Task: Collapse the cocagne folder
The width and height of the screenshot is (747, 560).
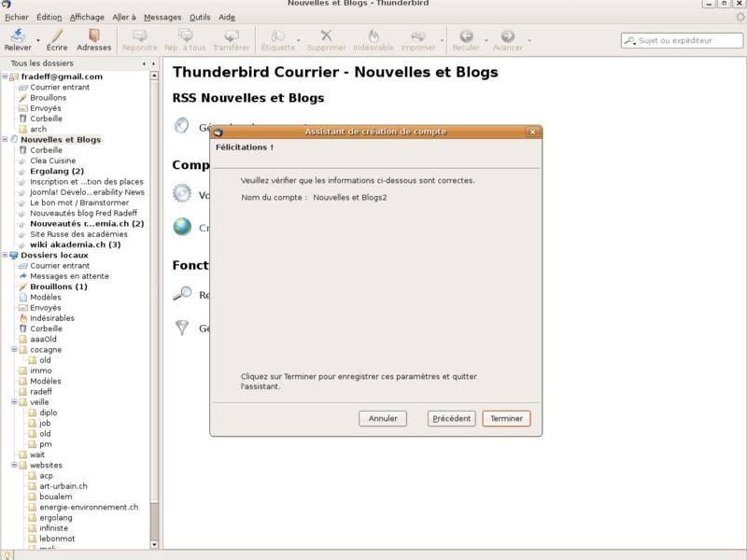Action: point(14,349)
